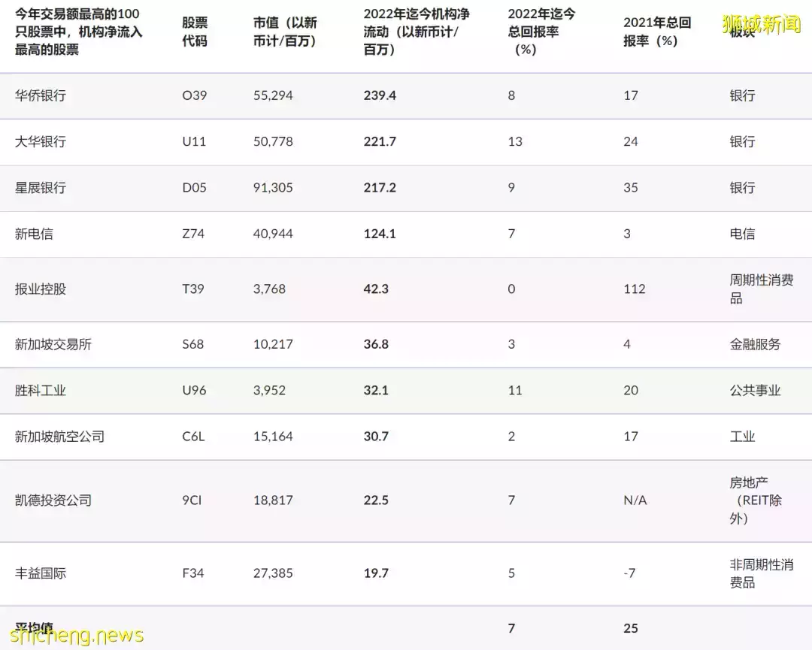812x650 pixels.
Task: Click market cap value 3,952
Action: point(269,391)
